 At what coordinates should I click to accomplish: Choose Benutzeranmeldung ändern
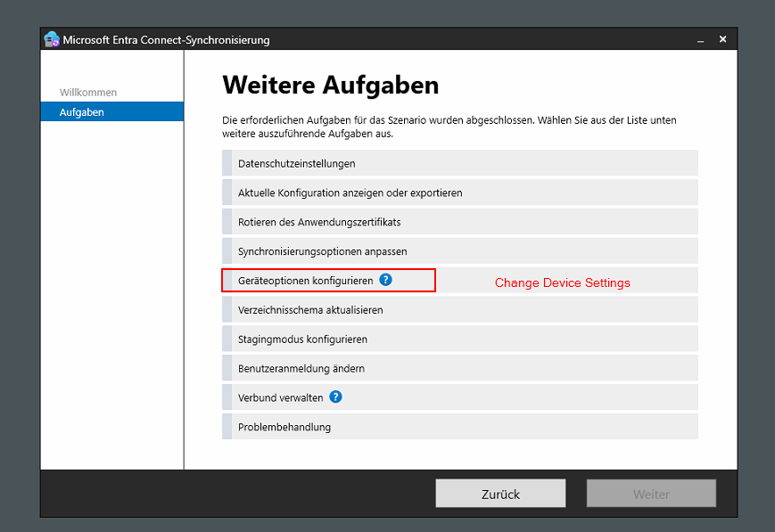(459, 368)
